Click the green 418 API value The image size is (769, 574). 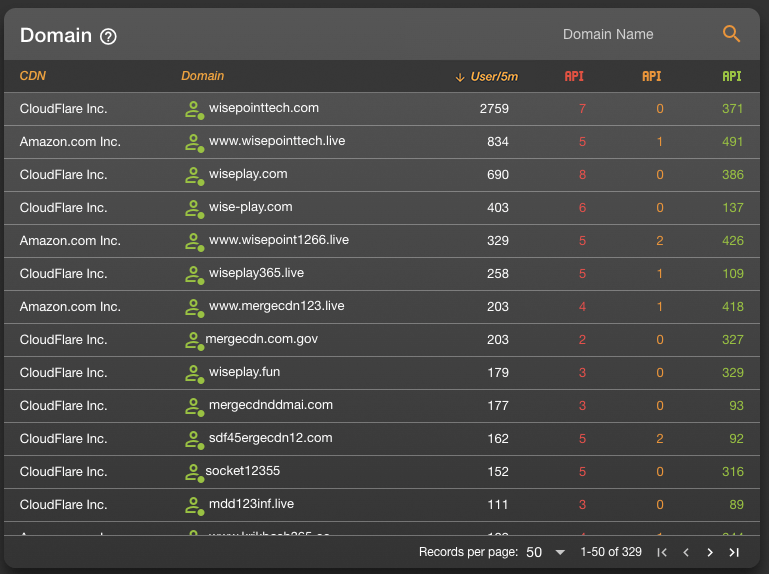pos(733,307)
